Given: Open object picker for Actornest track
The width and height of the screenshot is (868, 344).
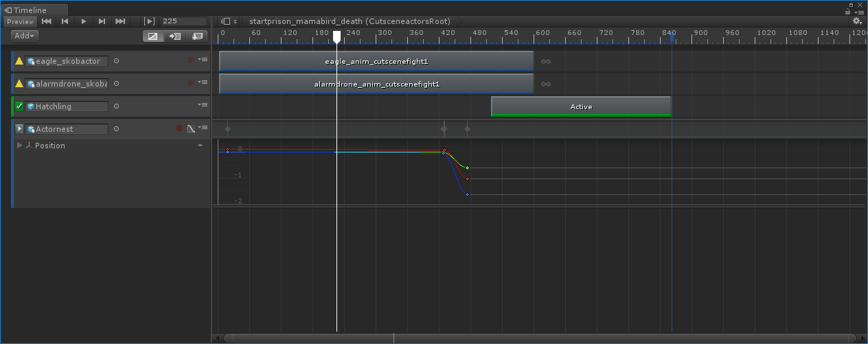Looking at the screenshot, I should (116, 129).
